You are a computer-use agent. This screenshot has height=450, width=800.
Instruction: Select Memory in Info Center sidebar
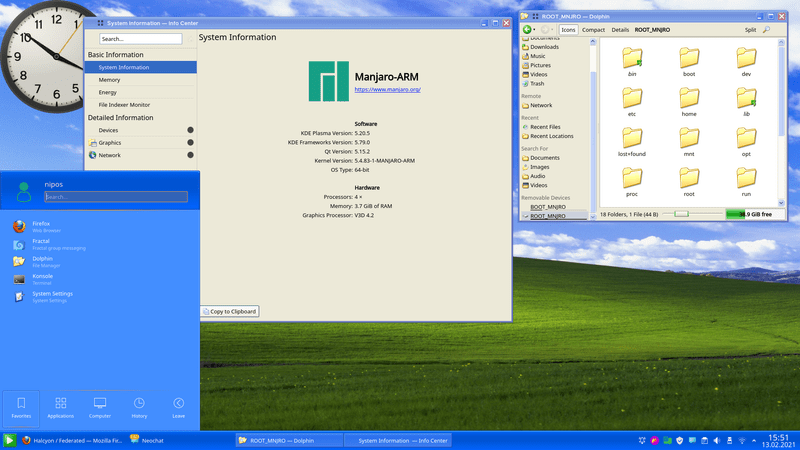tap(141, 80)
